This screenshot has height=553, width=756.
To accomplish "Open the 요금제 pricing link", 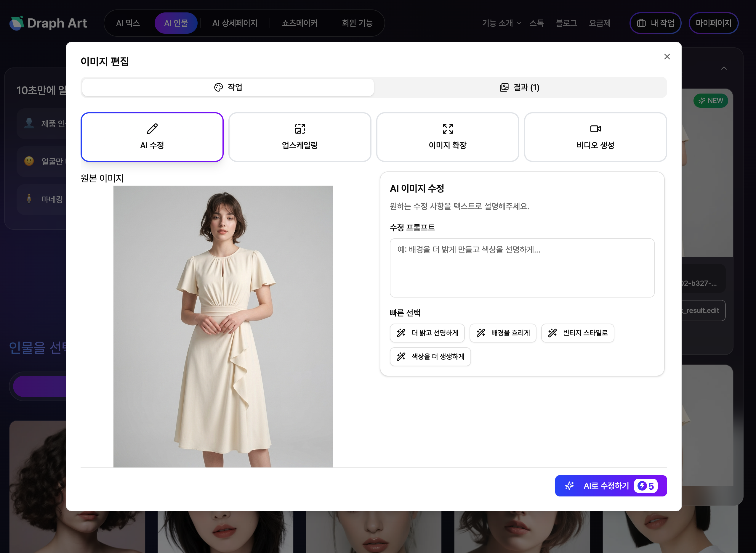I will point(600,23).
